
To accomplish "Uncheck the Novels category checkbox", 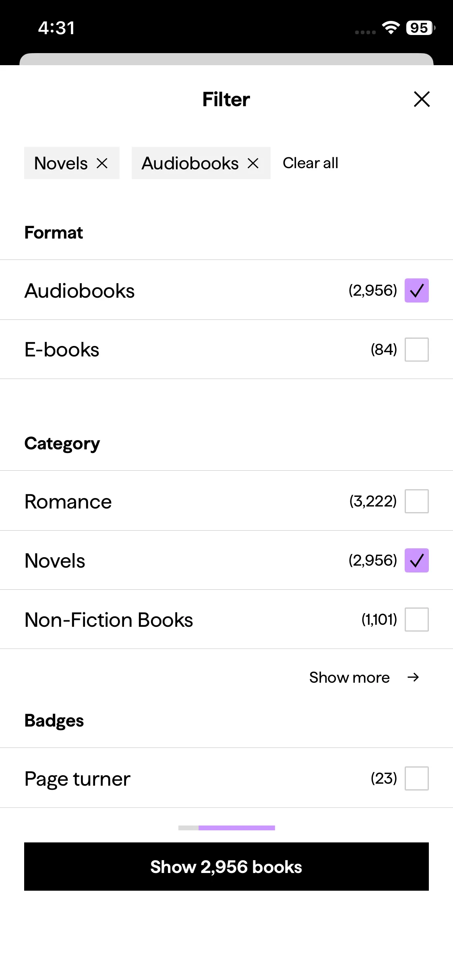I will (x=416, y=560).
